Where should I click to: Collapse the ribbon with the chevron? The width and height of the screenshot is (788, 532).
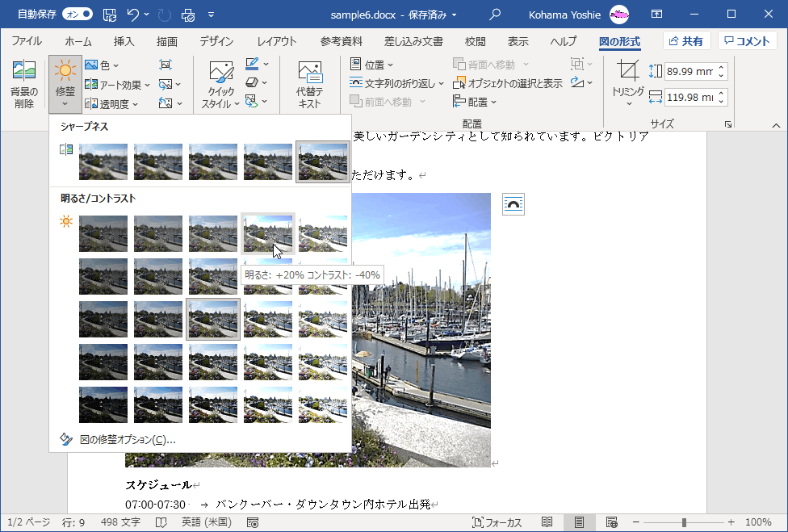tap(776, 125)
